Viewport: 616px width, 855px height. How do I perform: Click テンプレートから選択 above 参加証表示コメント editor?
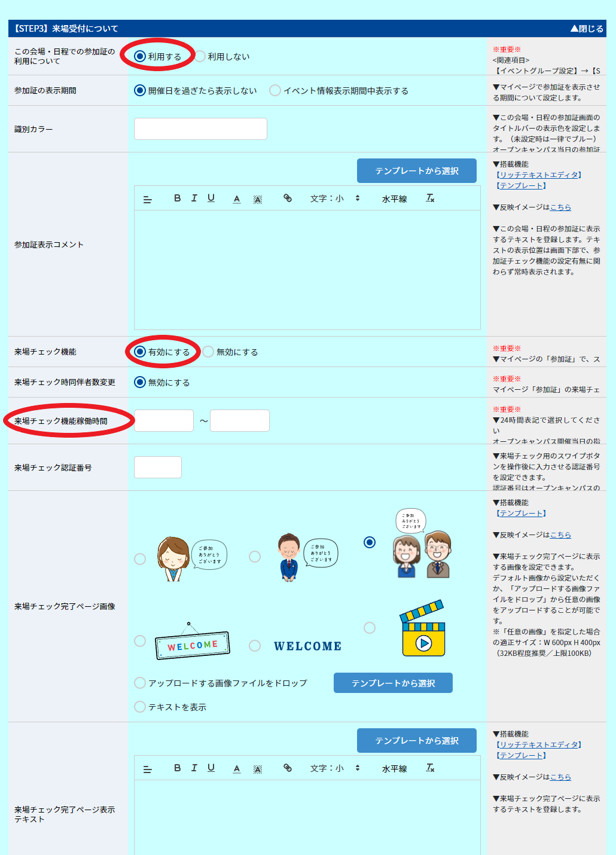point(417,171)
